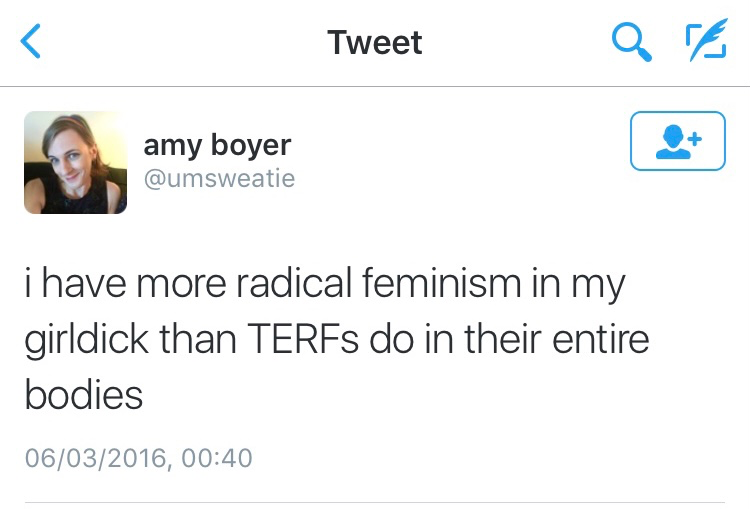Compose a new tweet with quill icon
This screenshot has height=509, width=750.
click(x=706, y=42)
